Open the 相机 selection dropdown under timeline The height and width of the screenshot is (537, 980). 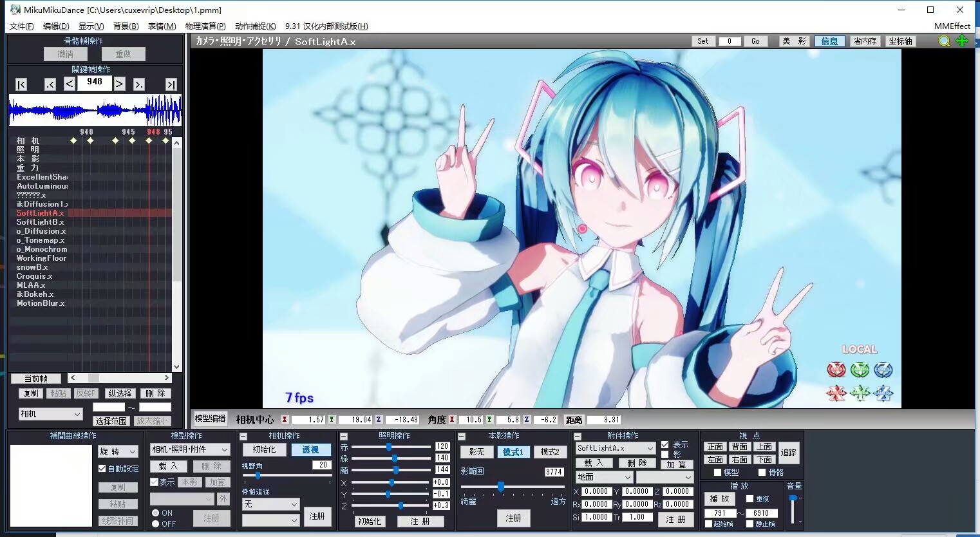pos(50,414)
